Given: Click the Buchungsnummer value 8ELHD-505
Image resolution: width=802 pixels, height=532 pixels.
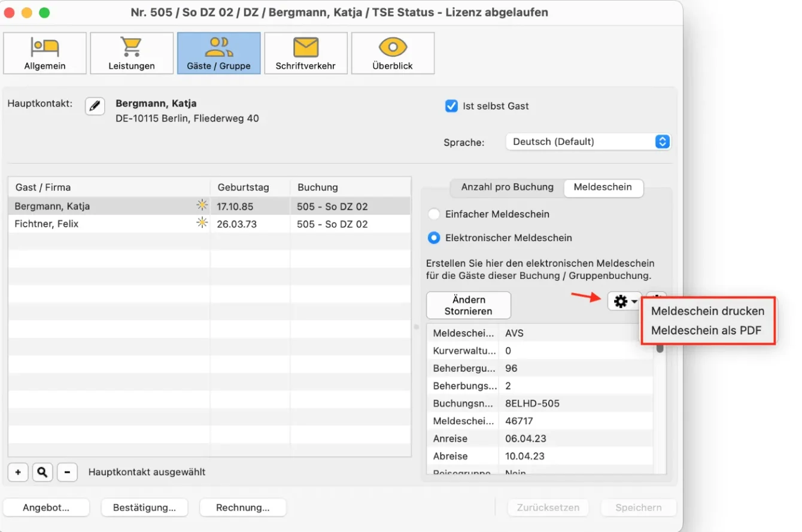Looking at the screenshot, I should (x=533, y=403).
